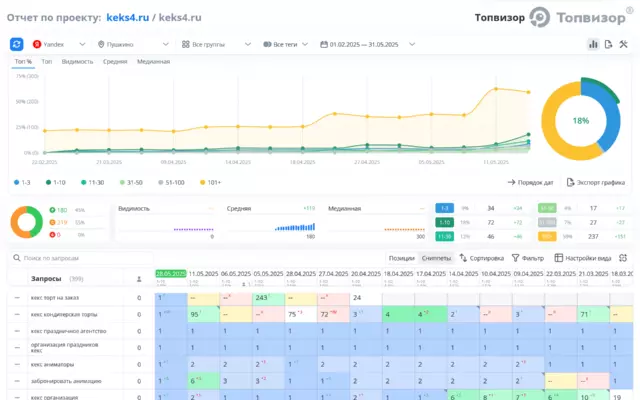This screenshot has height=400, width=640.
Task: Click the location pin icon beside Пушкино
Action: coord(101,44)
